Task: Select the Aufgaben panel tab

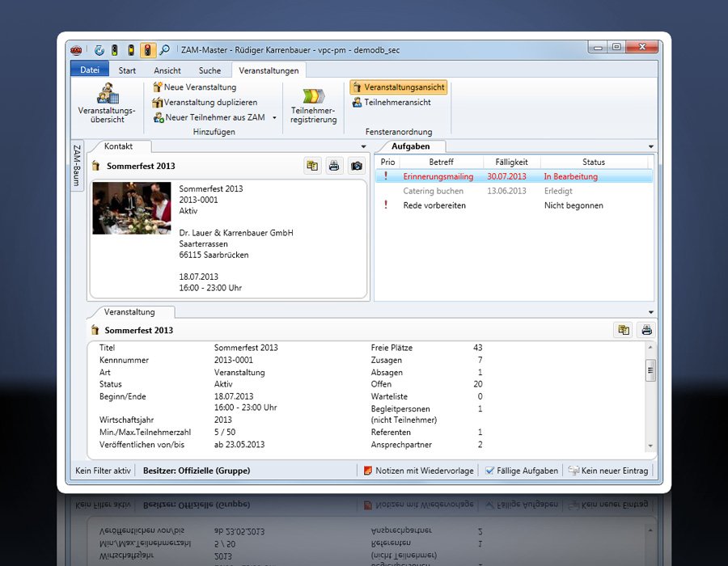Action: pos(410,146)
